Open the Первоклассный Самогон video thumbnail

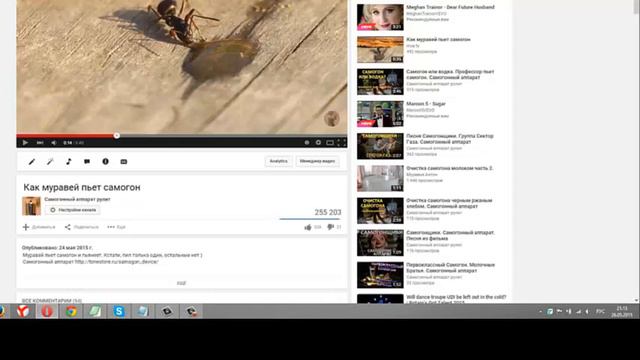380,275
